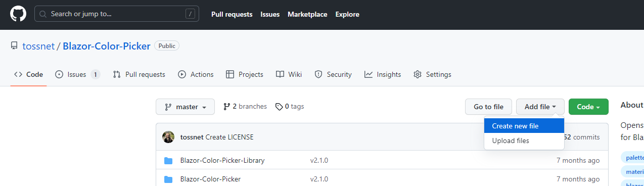Open Explore in top navigation
Screen dimensions: 644x186
tap(347, 14)
